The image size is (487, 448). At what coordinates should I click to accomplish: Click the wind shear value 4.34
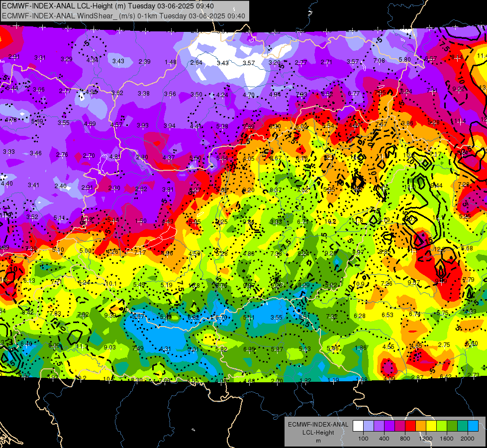click(x=92, y=60)
